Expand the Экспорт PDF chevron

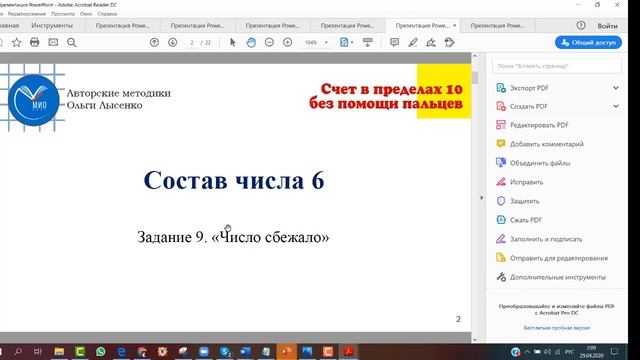pyautogui.click(x=616, y=88)
